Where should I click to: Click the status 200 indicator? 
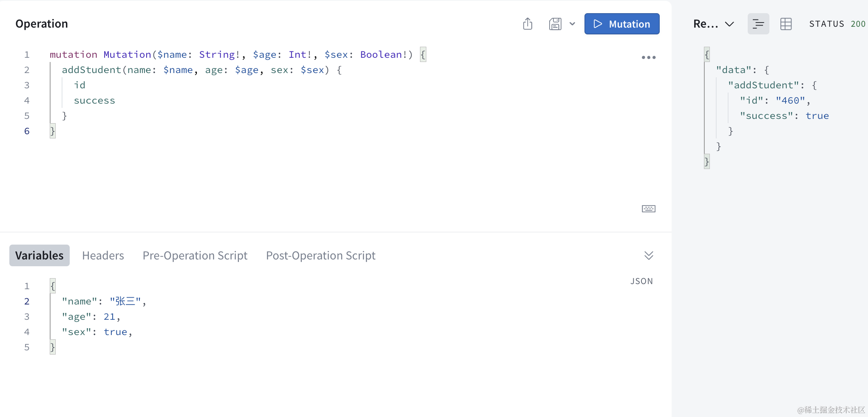(837, 24)
